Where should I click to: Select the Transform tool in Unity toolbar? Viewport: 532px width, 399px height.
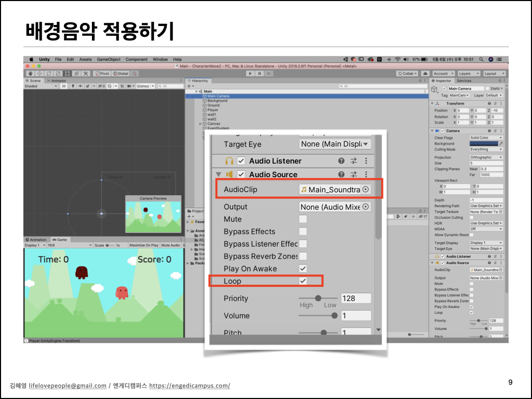(77, 74)
